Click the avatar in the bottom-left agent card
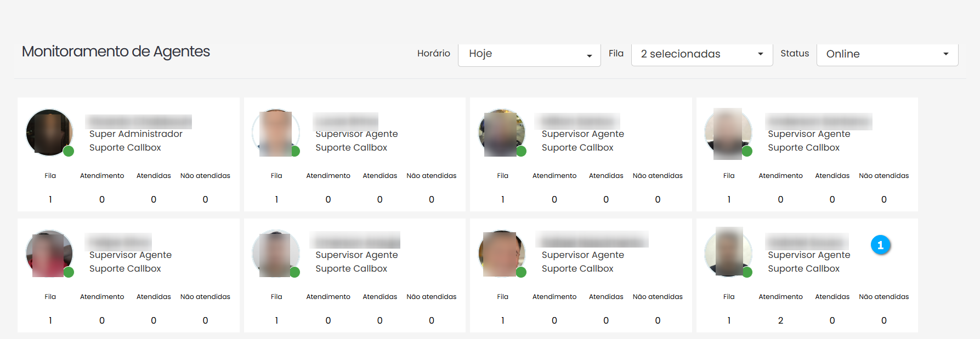The height and width of the screenshot is (339, 980). point(49,254)
